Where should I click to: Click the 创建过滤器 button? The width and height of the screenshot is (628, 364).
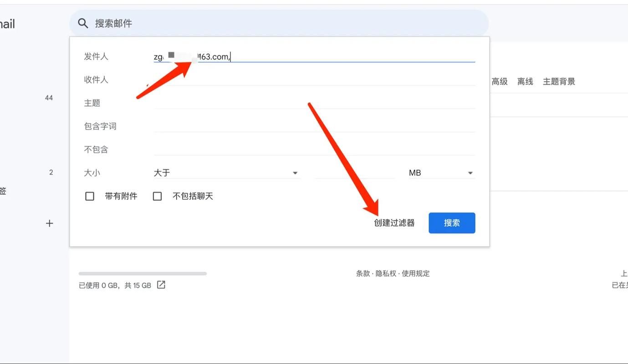394,223
